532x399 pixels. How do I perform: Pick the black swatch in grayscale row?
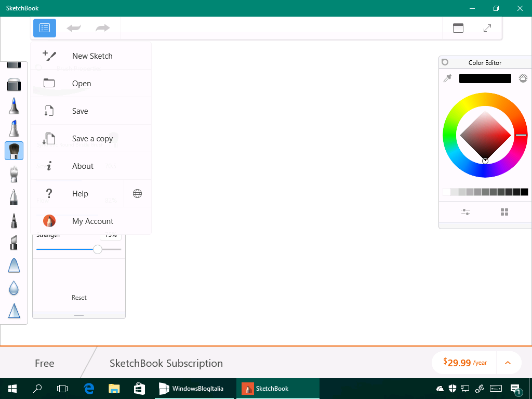coord(524,192)
